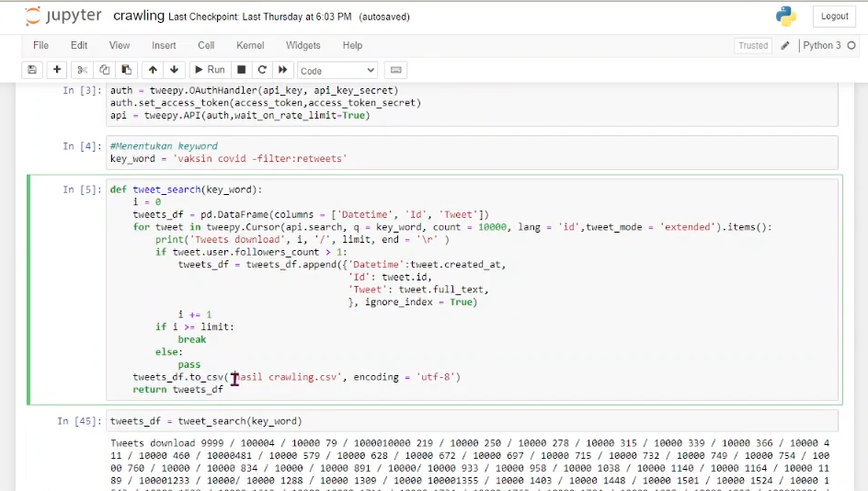Open the View menu
This screenshot has height=491, width=868.
(x=119, y=45)
